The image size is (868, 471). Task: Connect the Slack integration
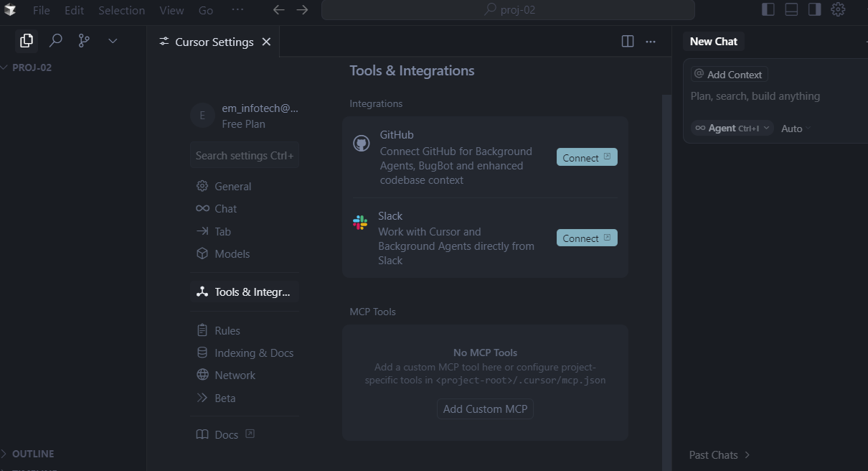click(587, 238)
